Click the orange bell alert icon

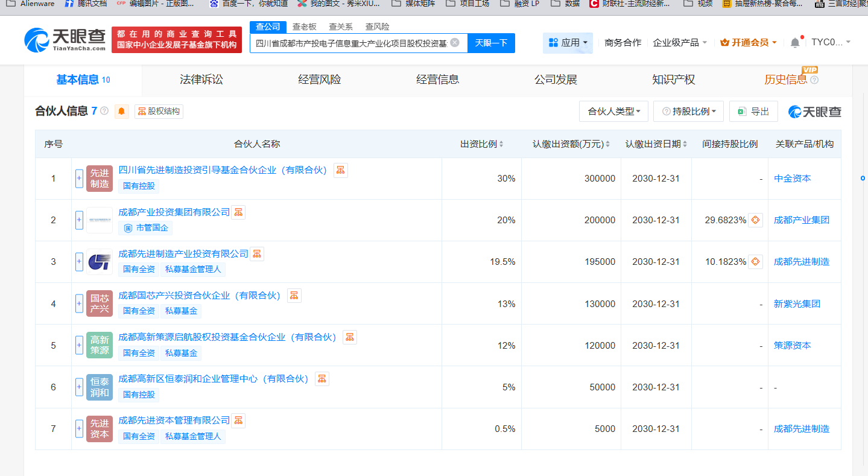(x=122, y=112)
